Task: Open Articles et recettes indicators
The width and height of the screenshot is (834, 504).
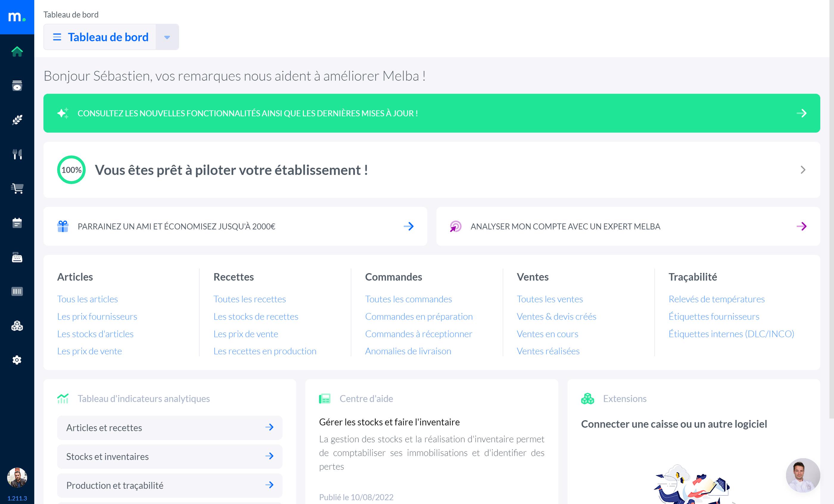Action: 169,427
